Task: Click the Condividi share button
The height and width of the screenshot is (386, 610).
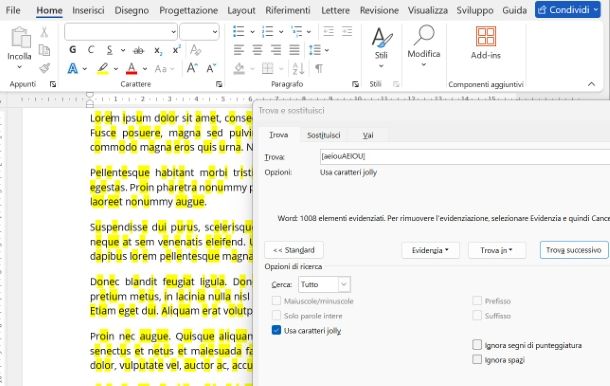Action: (x=568, y=10)
